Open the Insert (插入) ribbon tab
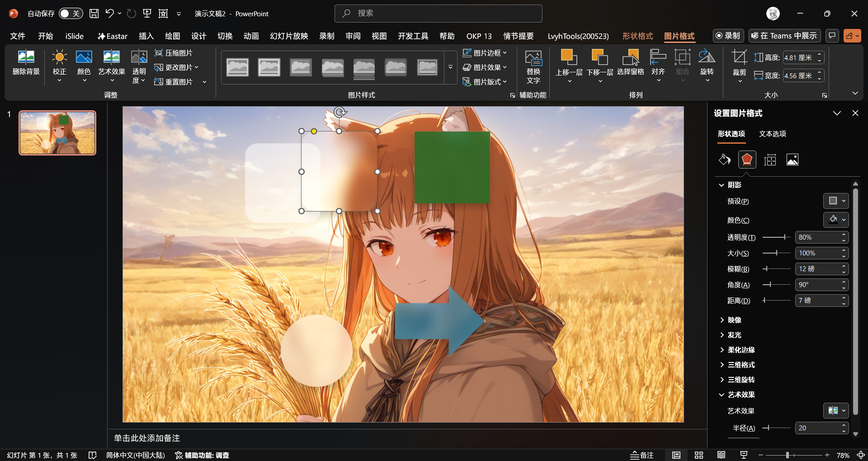The height and width of the screenshot is (461, 868). click(x=146, y=36)
